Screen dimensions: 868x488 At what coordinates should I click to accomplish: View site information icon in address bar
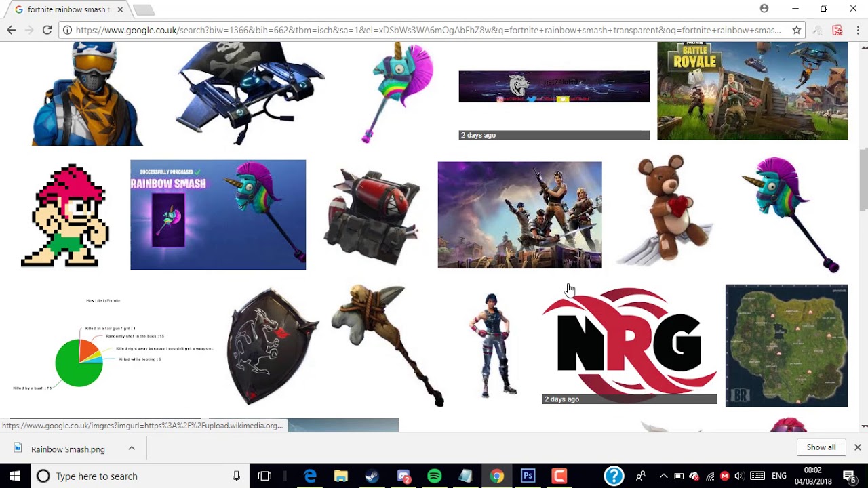click(67, 30)
